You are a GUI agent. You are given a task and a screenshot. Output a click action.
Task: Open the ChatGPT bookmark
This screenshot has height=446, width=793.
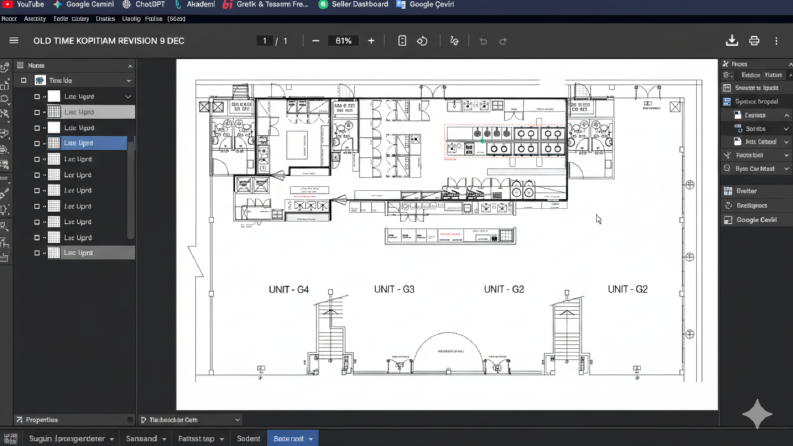[144, 4]
